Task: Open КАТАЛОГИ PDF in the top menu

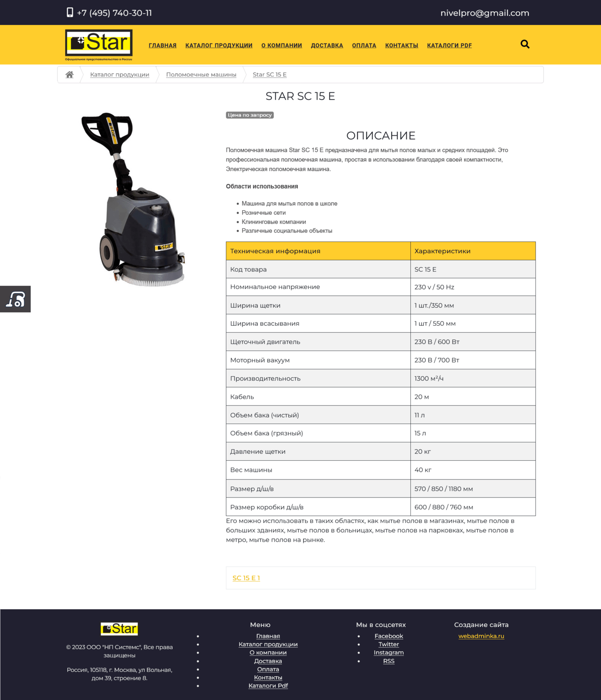Action: 449,45
